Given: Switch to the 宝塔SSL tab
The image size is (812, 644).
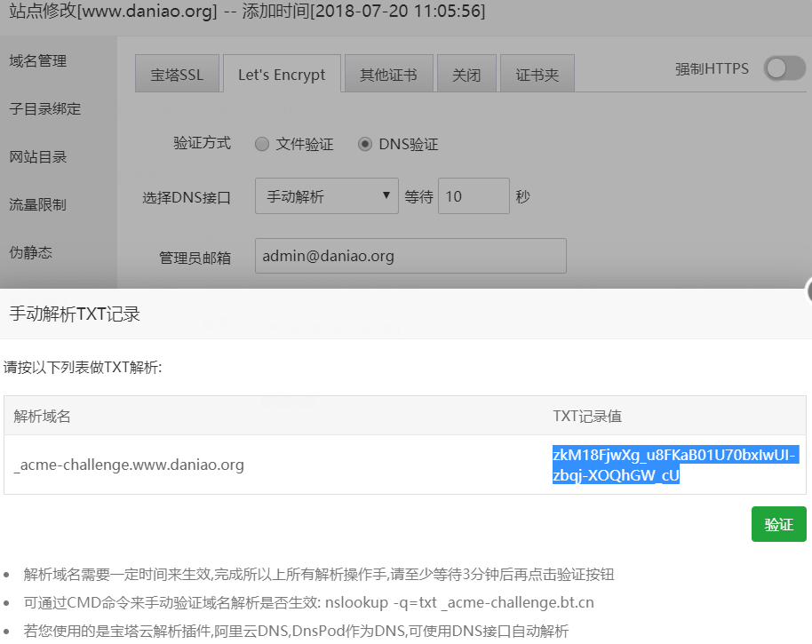Looking at the screenshot, I should click(177, 75).
